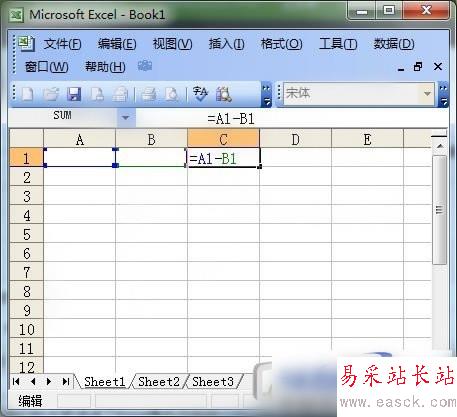Select row 10 header
457x417 pixels.
tap(27, 329)
